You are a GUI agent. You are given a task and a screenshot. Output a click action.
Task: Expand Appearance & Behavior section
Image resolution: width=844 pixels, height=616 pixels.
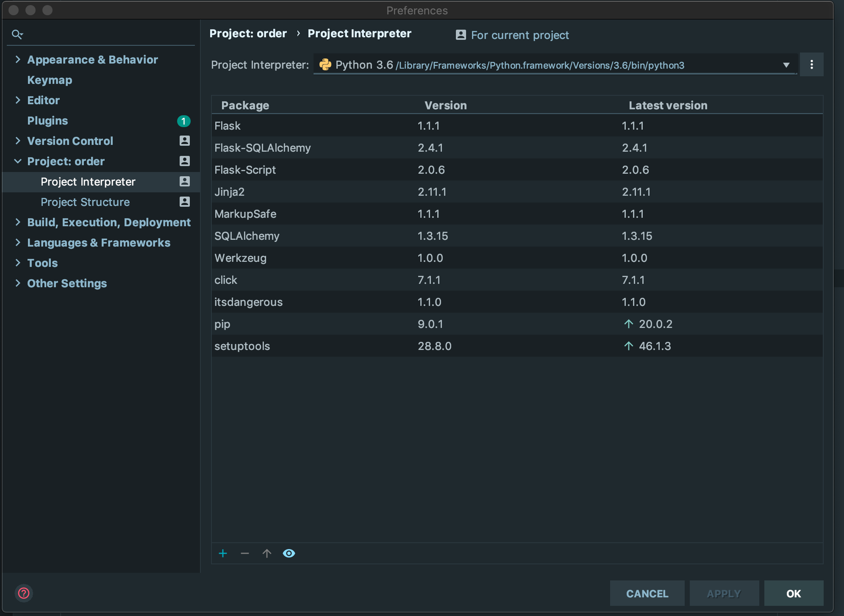[x=18, y=59]
